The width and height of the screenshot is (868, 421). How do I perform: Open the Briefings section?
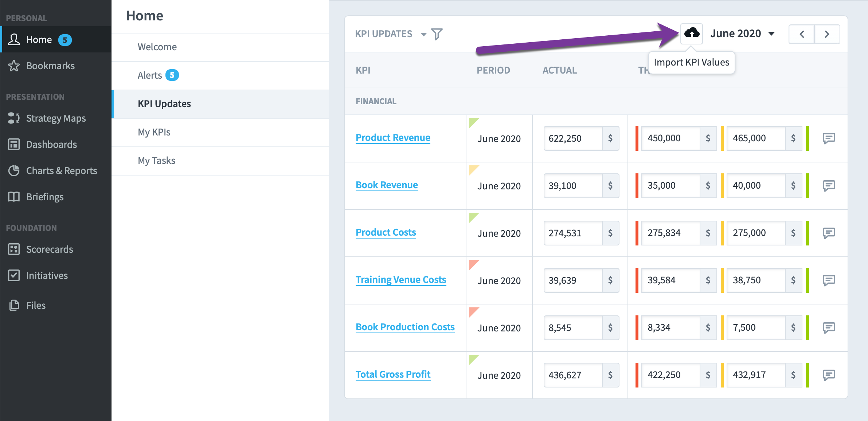pyautogui.click(x=45, y=197)
